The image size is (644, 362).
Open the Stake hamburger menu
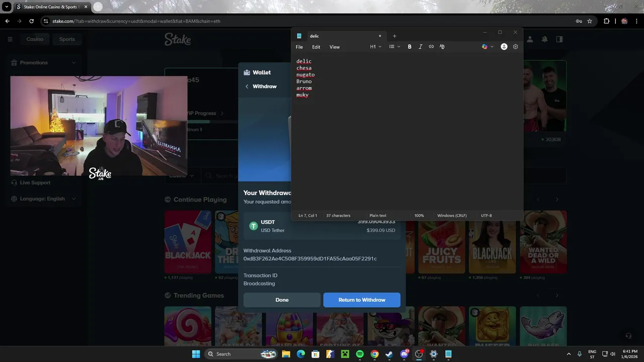(10, 39)
